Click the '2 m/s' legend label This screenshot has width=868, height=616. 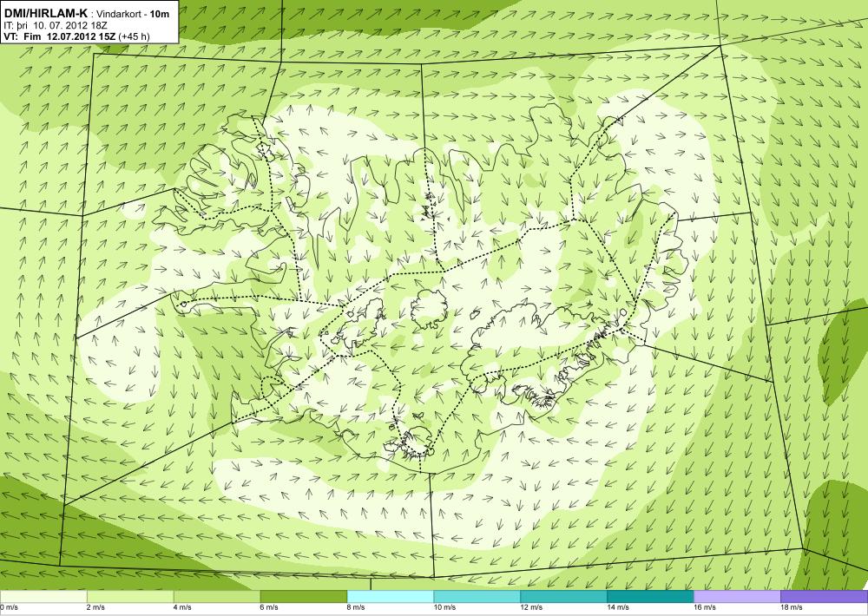(x=95, y=607)
